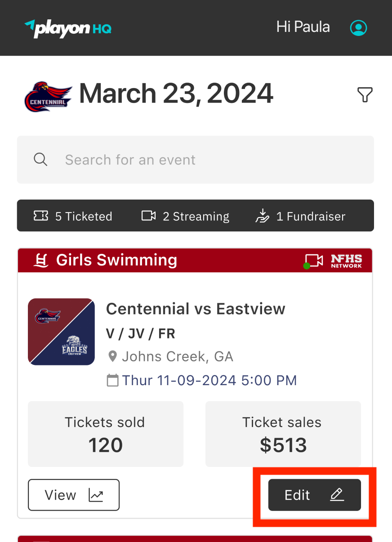
Task: Open the event filter funnel icon
Action: pos(365,95)
